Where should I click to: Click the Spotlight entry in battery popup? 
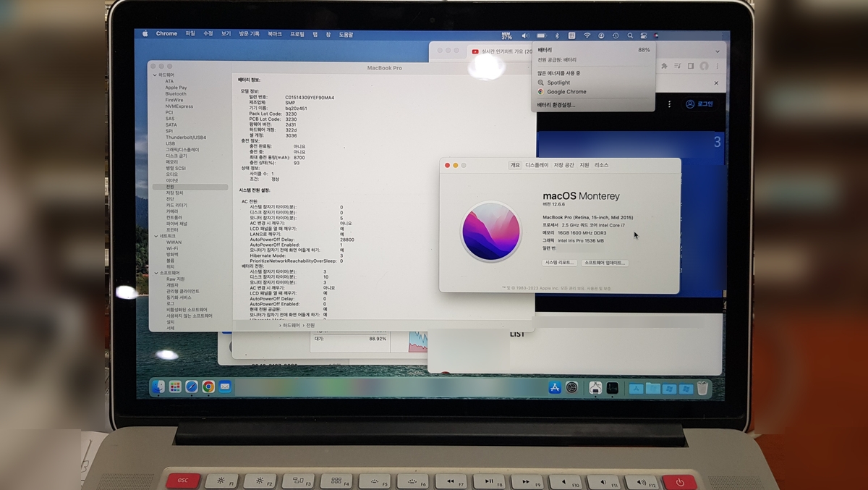pos(558,83)
